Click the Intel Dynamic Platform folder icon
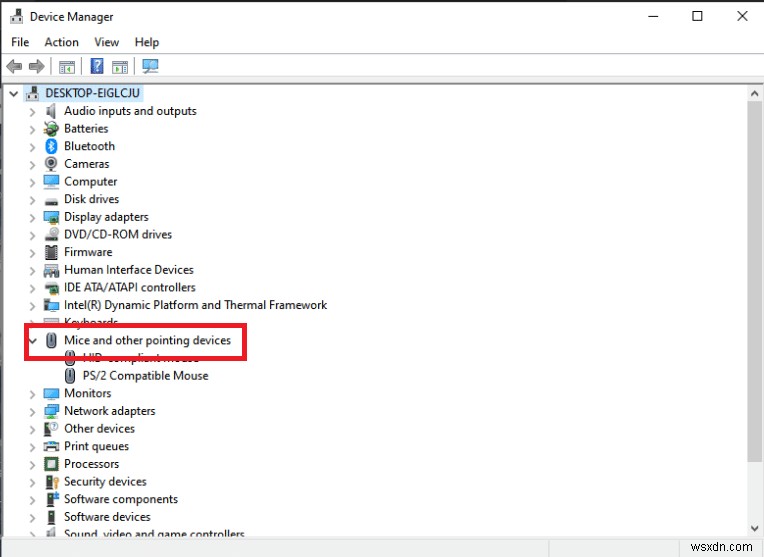This screenshot has width=764, height=557. tap(51, 305)
